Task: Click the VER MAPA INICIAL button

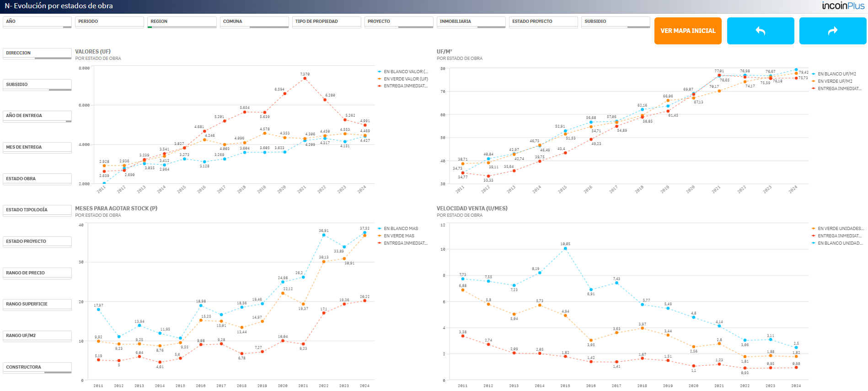Action: (x=688, y=31)
